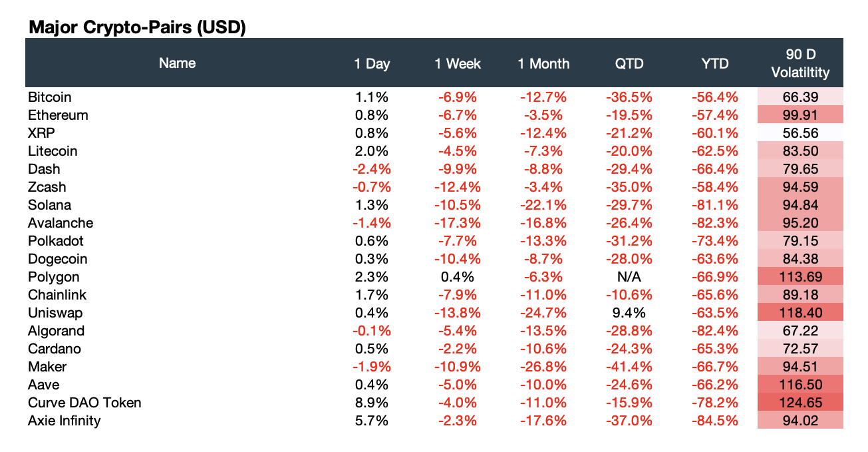Click the 124.65 volatility cell
This screenshot has height=452, width=868.
pos(801,403)
